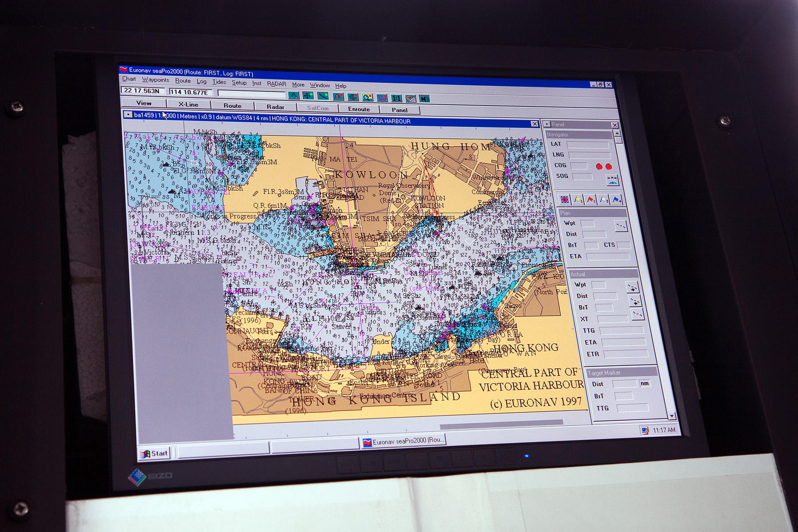Click the route icon beside XT field
Screen dimensions: 798x532
[638, 314]
